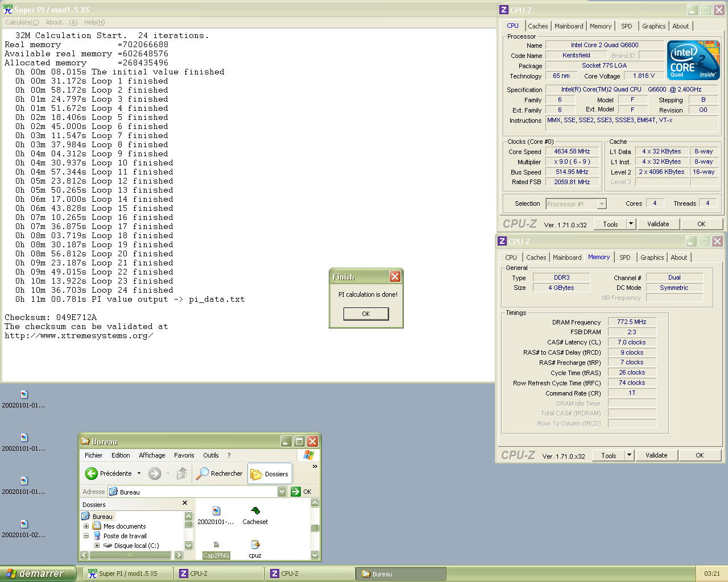Viewport: 728px width, 582px height.
Task: Click the Checksum: 049E712A line
Action: click(51, 317)
